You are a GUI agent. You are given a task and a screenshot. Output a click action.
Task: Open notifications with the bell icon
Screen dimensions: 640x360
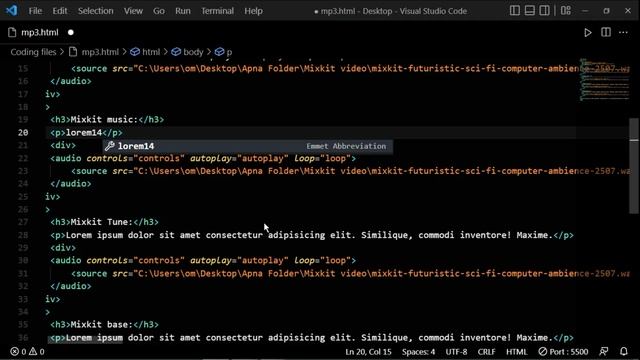624,351
